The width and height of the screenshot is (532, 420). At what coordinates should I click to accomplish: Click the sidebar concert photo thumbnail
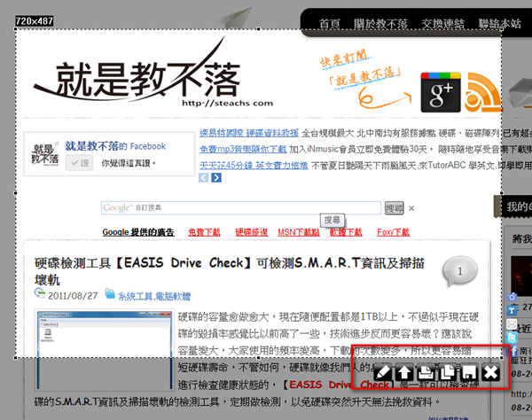tap(521, 276)
